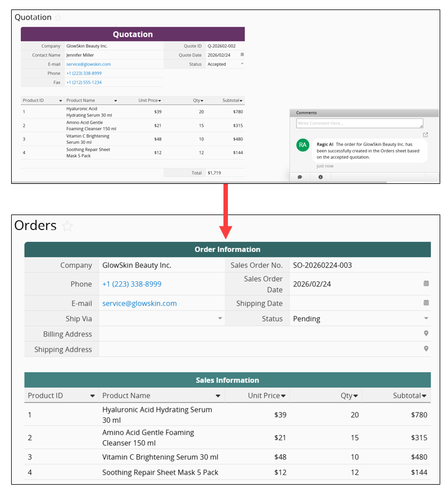Open Quotation Status dropdown showing Accepted
The width and height of the screenshot is (448, 492).
(x=242, y=64)
